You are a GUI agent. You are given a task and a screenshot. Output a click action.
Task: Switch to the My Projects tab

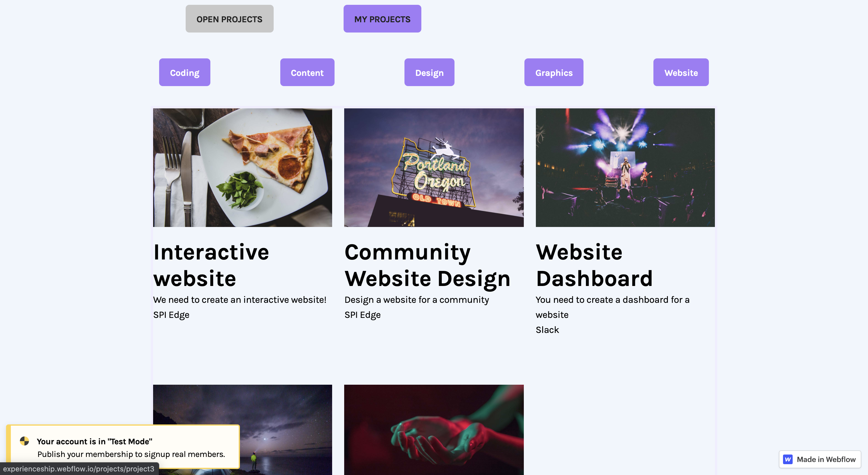coord(382,19)
